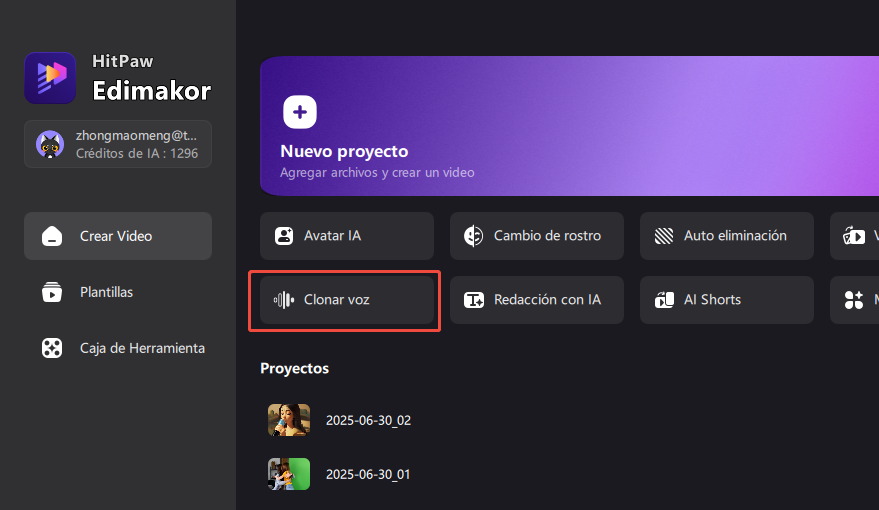The width and height of the screenshot is (879, 510).
Task: Open project thumbnail 2025-06-30_01
Action: (289, 474)
